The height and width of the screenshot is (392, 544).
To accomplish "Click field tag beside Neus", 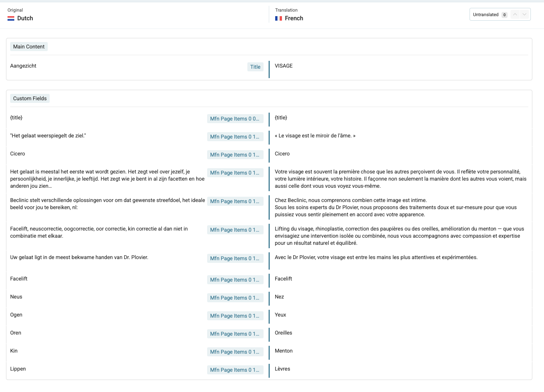I will [235, 298].
